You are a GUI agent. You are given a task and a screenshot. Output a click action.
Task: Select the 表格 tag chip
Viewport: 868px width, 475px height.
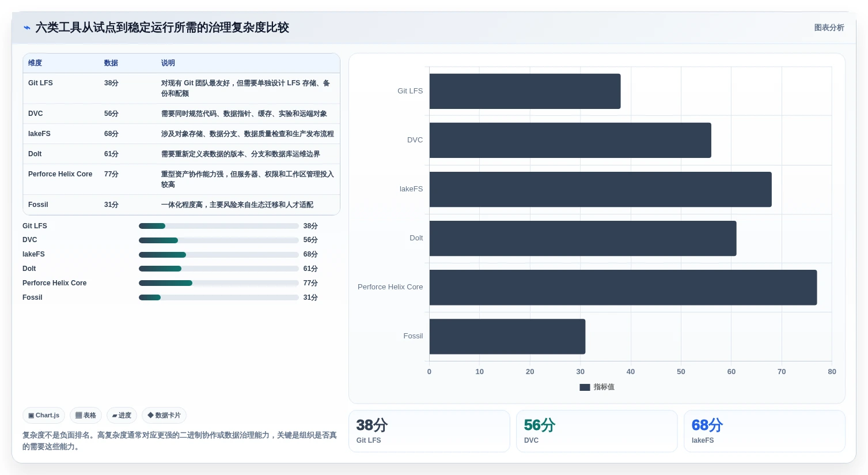[x=86, y=415]
